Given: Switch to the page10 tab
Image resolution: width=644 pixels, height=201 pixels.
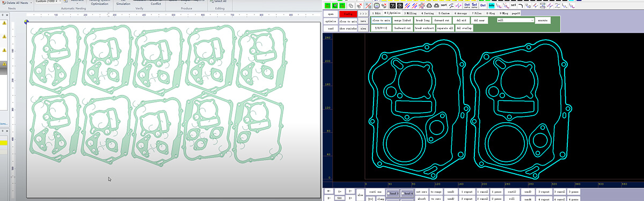Looking at the screenshot, I should pyautogui.click(x=516, y=13).
